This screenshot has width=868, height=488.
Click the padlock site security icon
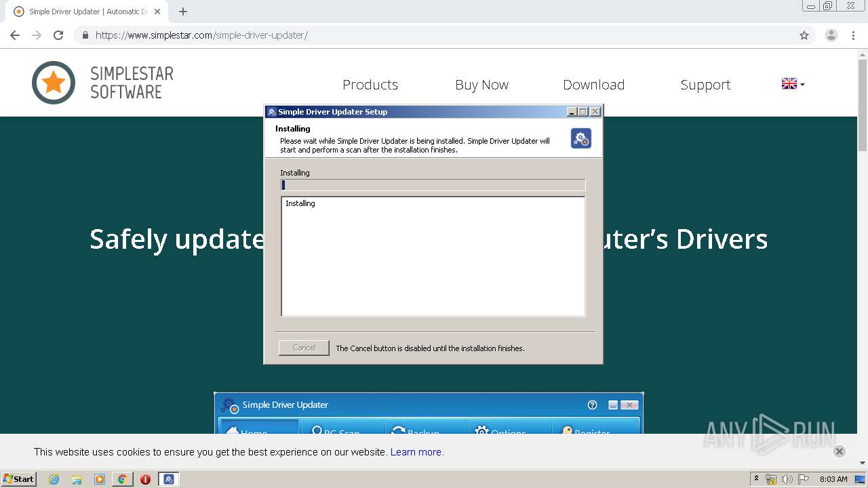85,35
